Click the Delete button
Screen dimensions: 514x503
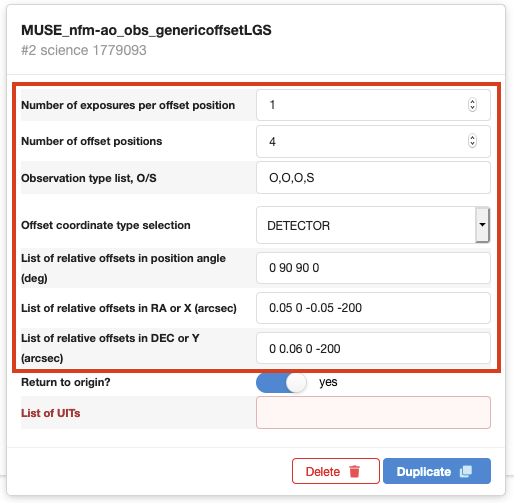pos(336,471)
